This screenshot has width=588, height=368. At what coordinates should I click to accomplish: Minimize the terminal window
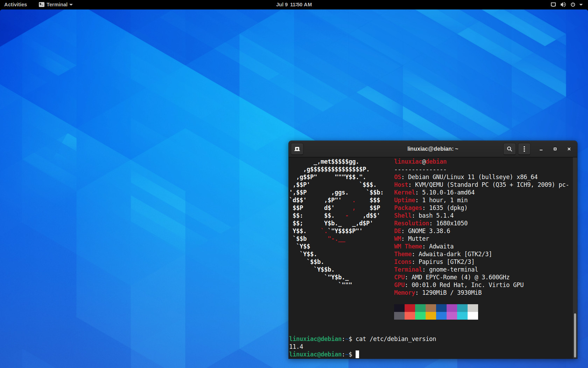(541, 149)
